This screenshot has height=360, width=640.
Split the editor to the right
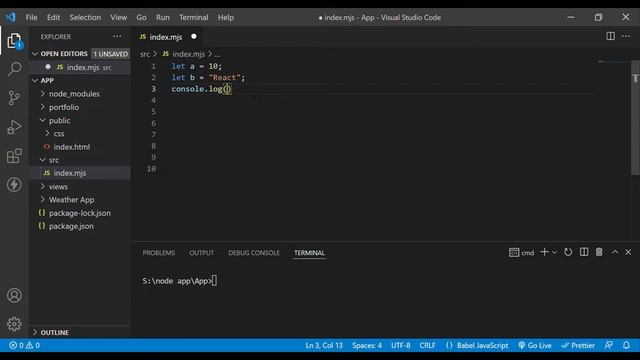tap(610, 36)
